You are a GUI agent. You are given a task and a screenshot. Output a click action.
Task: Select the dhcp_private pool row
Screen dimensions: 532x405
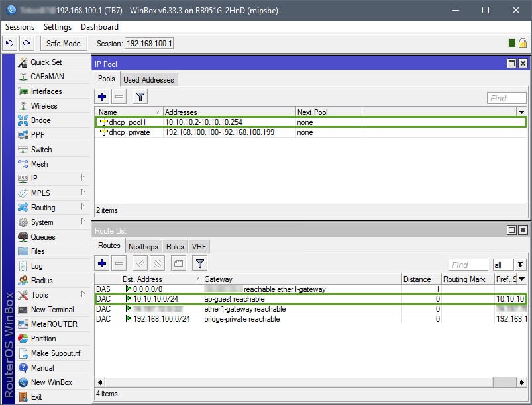[310, 132]
